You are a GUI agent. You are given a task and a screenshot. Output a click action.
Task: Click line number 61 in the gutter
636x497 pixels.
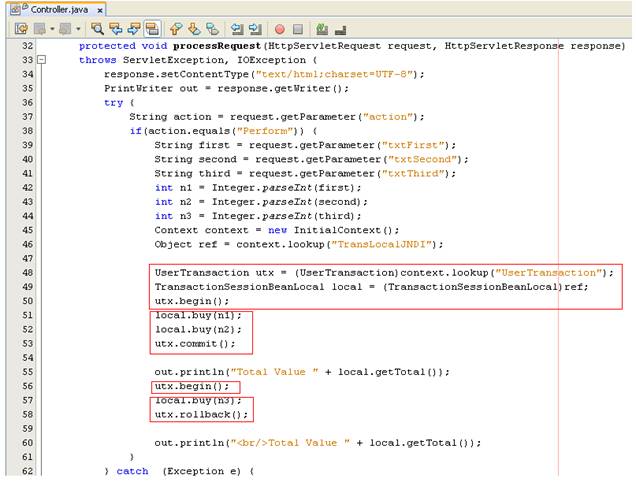(27, 457)
